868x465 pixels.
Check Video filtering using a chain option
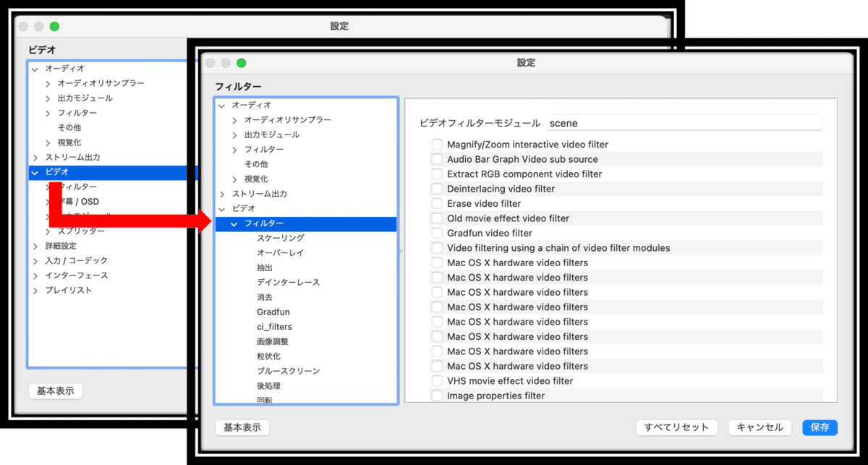click(x=437, y=248)
